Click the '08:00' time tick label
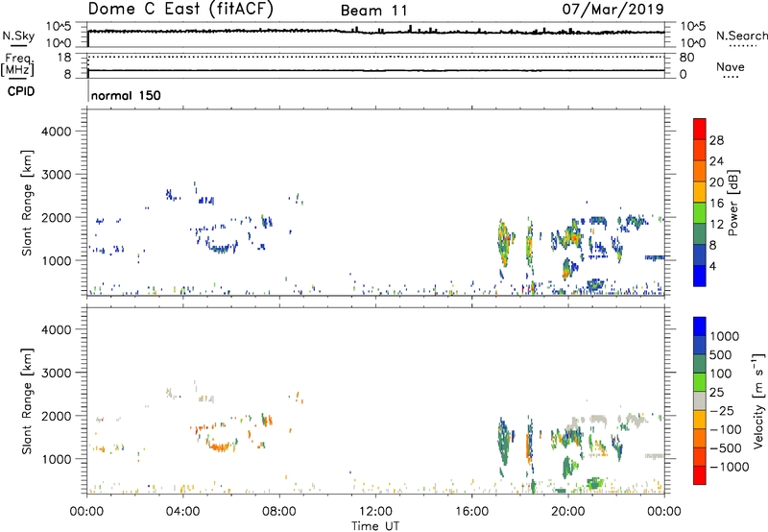This screenshot has width=768, height=532. [x=279, y=512]
